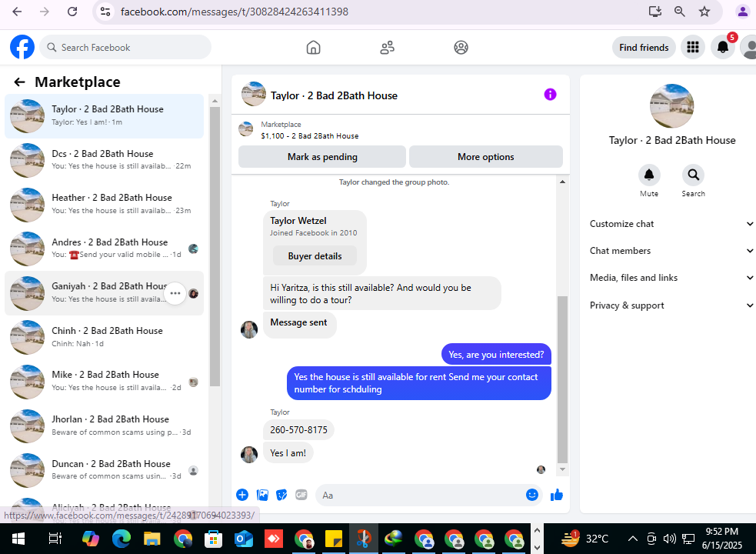Choose a GIF icon in composer
Screen dimensions: 756x554
[x=301, y=495]
